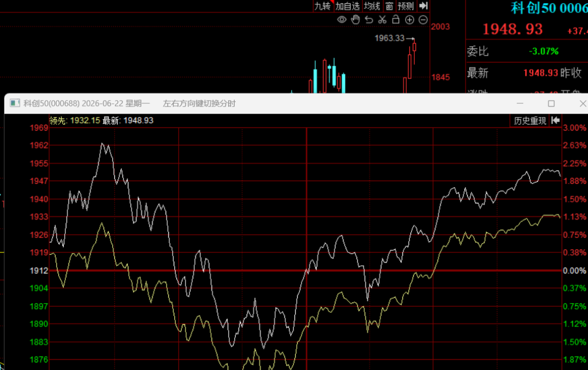Image resolution: width=588 pixels, height=370 pixels.
Task: Click the 1962 price axis label
Action: point(39,145)
